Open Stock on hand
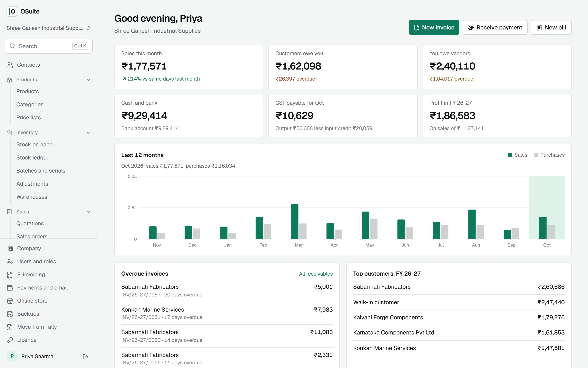Viewport: 588px width, 368px height. (35, 145)
